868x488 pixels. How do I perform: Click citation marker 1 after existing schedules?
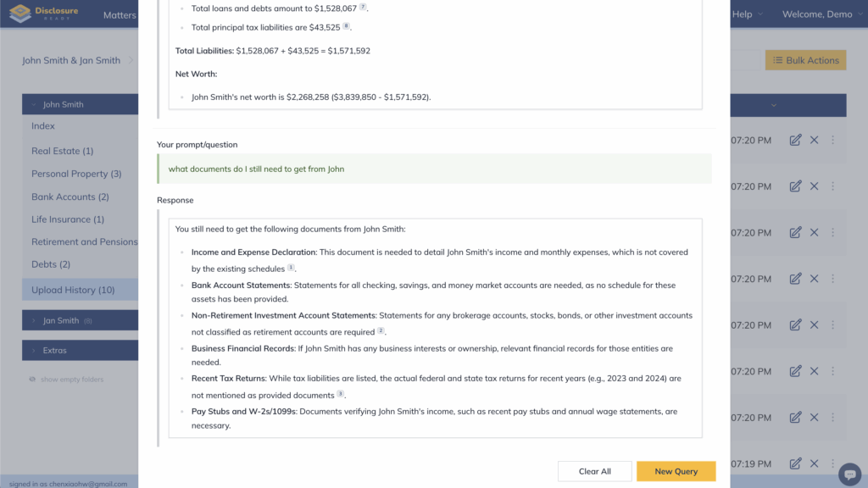click(291, 268)
